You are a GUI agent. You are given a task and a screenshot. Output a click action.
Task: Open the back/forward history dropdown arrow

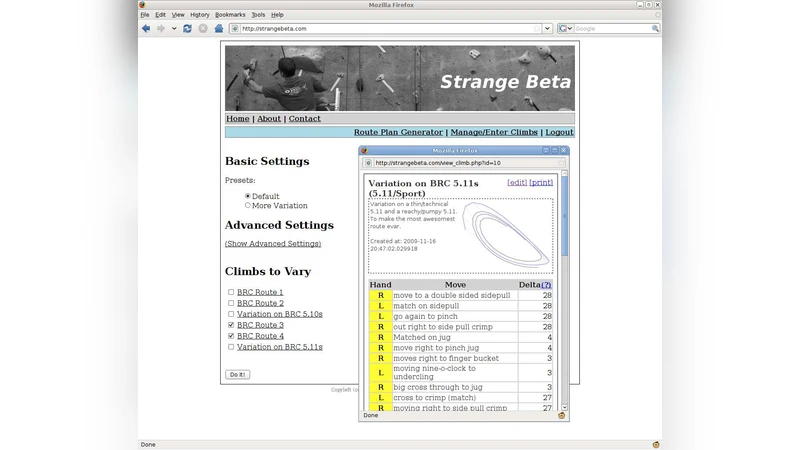click(174, 28)
